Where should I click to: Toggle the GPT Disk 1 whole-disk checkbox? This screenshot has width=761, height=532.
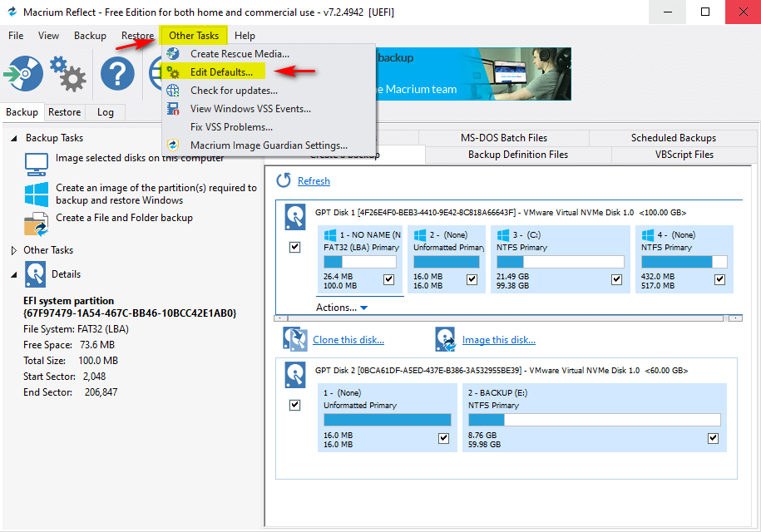coord(294,247)
